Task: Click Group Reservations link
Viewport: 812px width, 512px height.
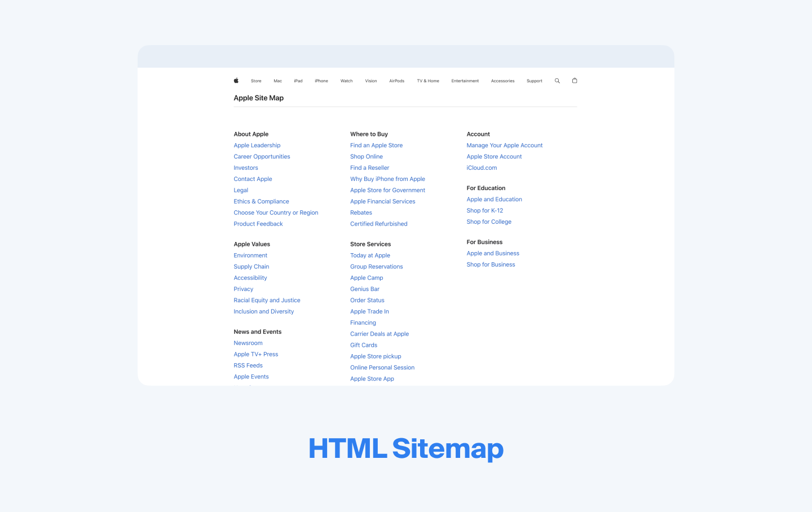Action: coord(377,267)
